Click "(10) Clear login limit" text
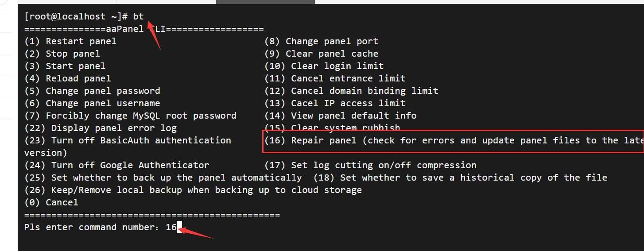The width and height of the screenshot is (644, 251). click(324, 66)
